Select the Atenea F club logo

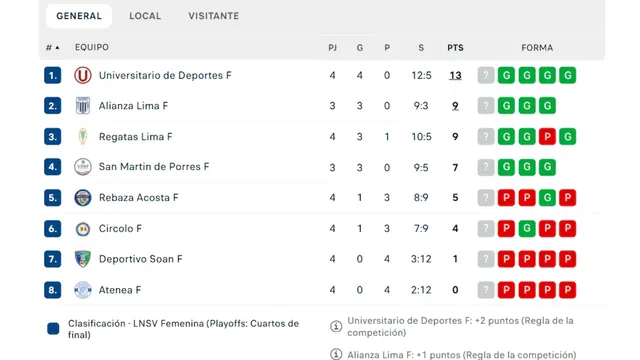(82, 290)
